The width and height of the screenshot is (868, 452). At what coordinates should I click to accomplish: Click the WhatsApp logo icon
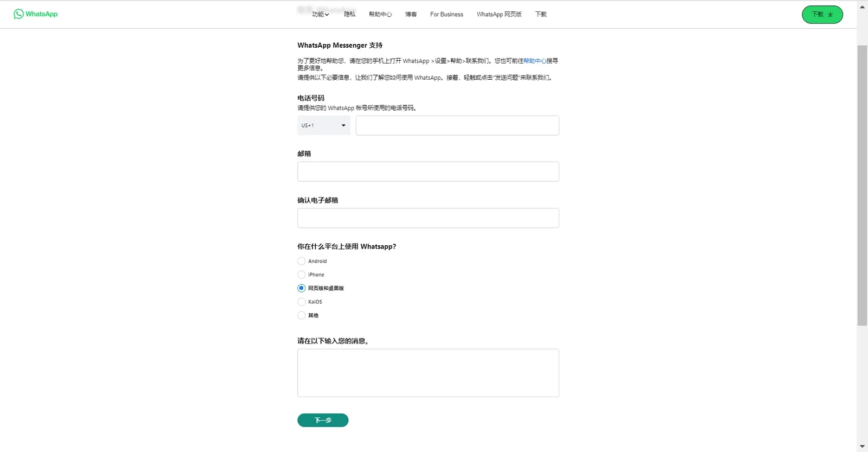pyautogui.click(x=18, y=14)
